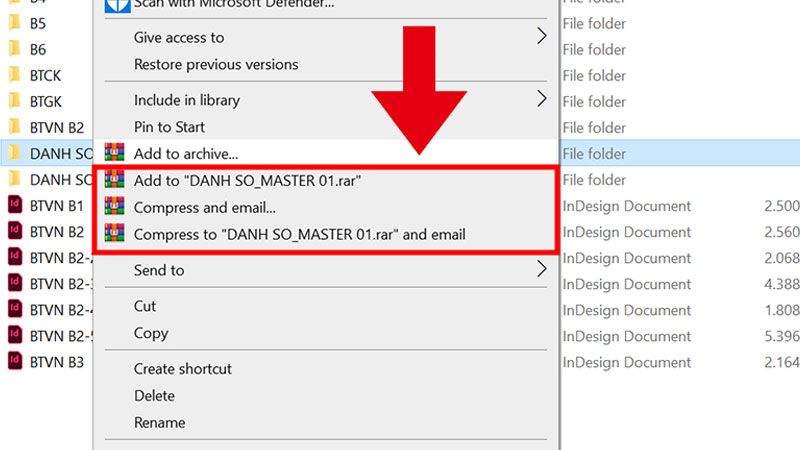Click WinRAR icon beside Add to "DANH SO_MASTER 01.rar"
This screenshot has height=450, width=800.
pyautogui.click(x=114, y=179)
